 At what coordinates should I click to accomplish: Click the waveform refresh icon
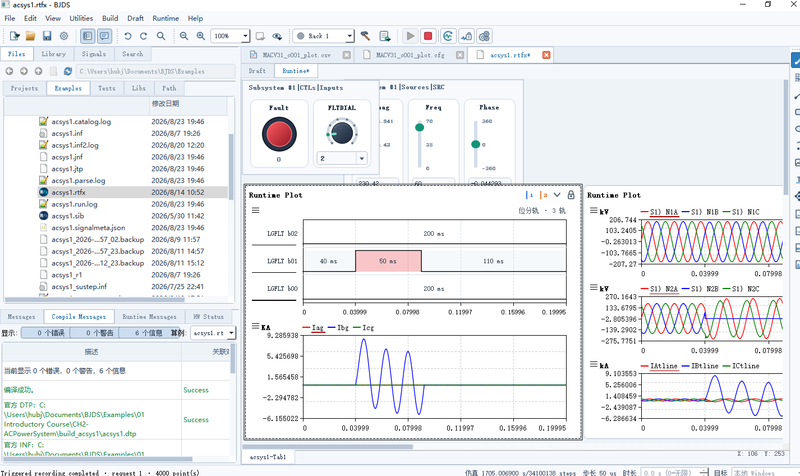pyautogui.click(x=448, y=36)
